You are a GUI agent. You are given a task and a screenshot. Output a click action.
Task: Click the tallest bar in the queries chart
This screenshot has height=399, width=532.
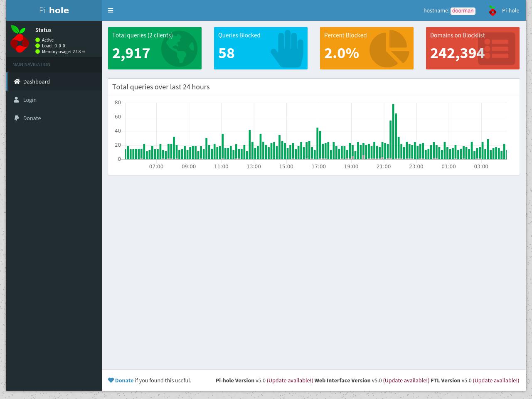[393, 131]
